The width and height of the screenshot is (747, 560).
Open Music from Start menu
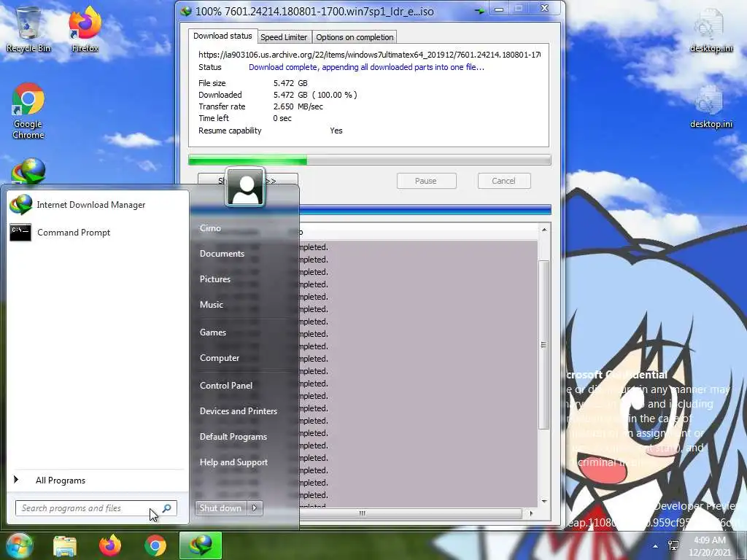pos(212,305)
